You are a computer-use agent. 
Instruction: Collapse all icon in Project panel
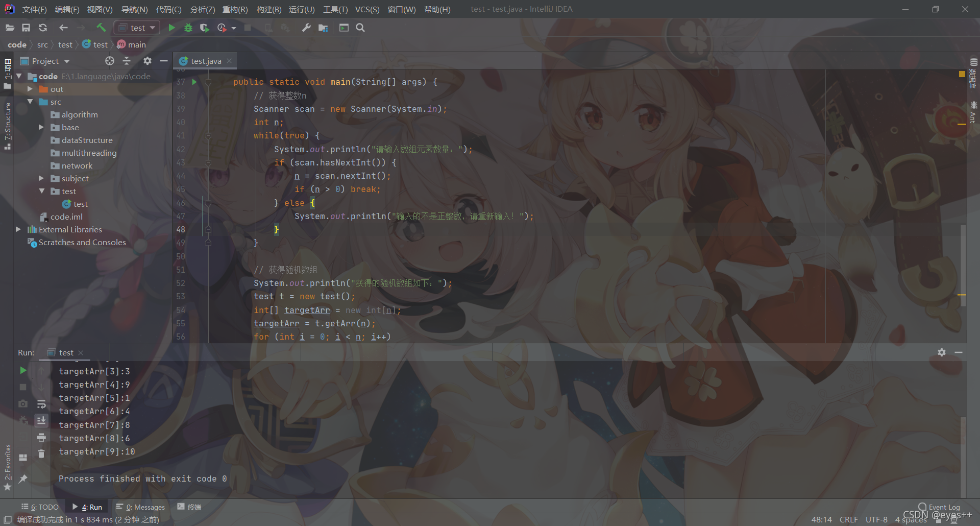tap(127, 61)
